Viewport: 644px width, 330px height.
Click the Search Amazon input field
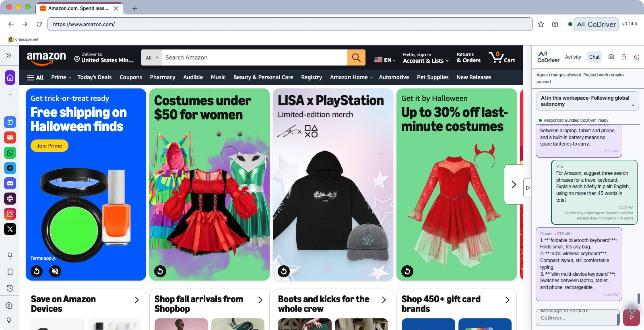pos(254,57)
